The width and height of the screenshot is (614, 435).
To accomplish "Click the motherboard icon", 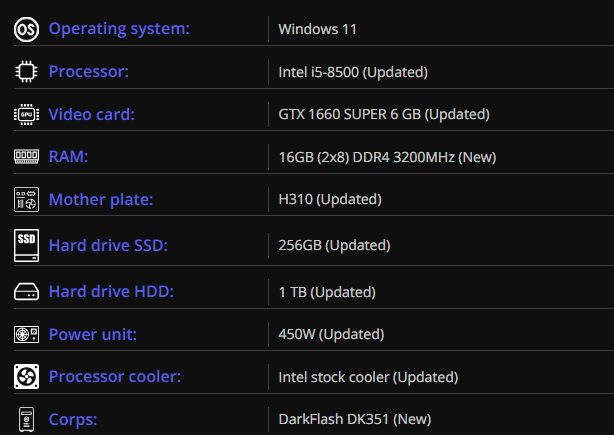I will (x=26, y=199).
